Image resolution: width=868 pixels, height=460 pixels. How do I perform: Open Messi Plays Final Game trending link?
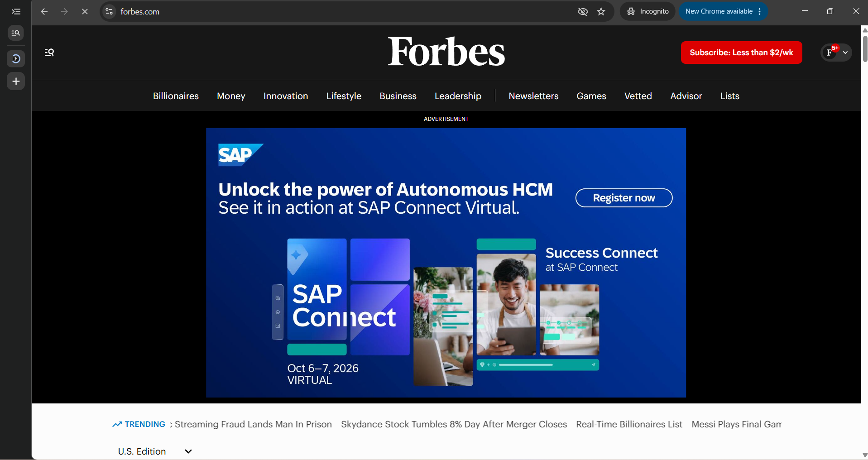point(736,424)
